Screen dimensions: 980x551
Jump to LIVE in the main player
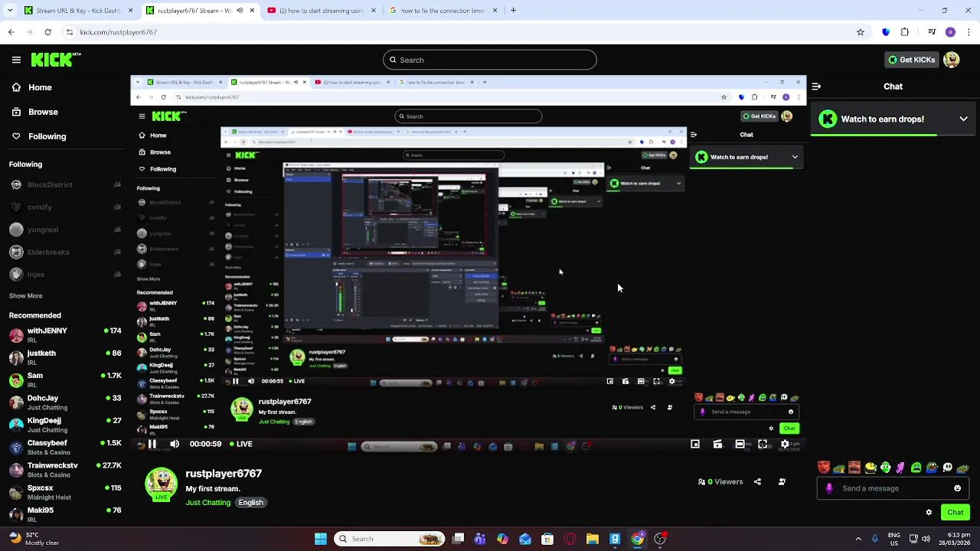pyautogui.click(x=240, y=444)
